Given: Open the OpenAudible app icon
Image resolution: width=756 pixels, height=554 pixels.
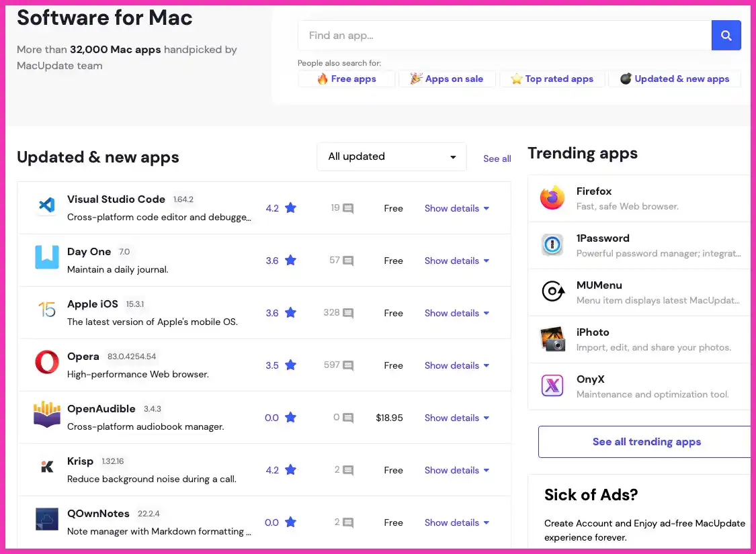Looking at the screenshot, I should [x=47, y=414].
